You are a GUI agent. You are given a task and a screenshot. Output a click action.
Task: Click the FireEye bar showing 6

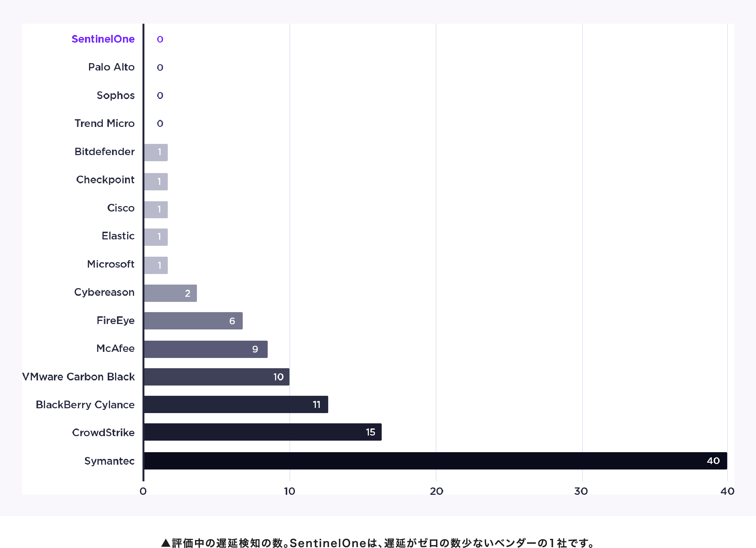193,321
